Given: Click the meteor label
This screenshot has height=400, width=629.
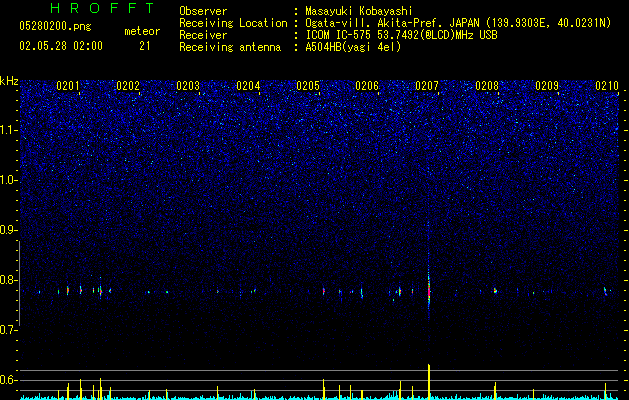Looking at the screenshot, I should [x=142, y=31].
